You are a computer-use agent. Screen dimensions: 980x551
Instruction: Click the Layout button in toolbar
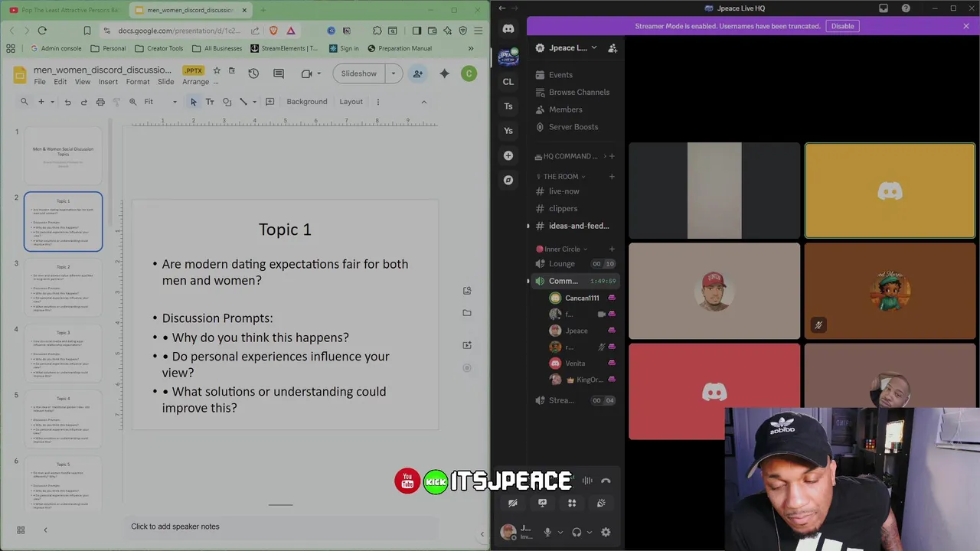click(x=351, y=102)
